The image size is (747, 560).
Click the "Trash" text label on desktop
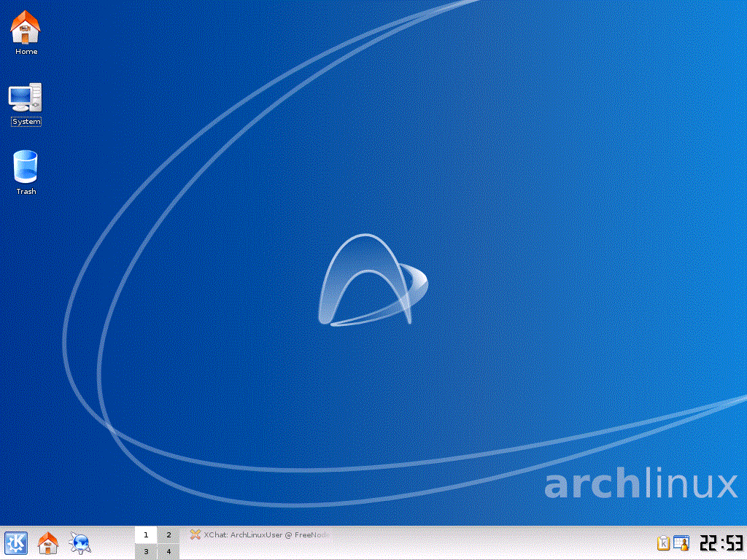click(26, 192)
